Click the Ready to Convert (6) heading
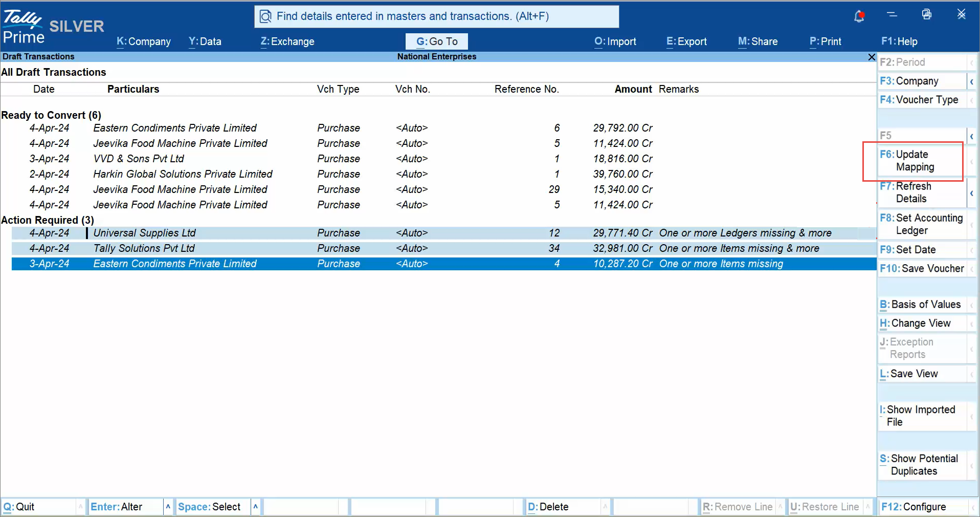Image resolution: width=980 pixels, height=517 pixels. [x=51, y=115]
